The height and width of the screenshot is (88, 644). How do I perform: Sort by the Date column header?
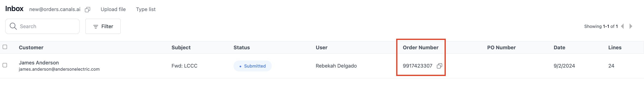coord(559,47)
